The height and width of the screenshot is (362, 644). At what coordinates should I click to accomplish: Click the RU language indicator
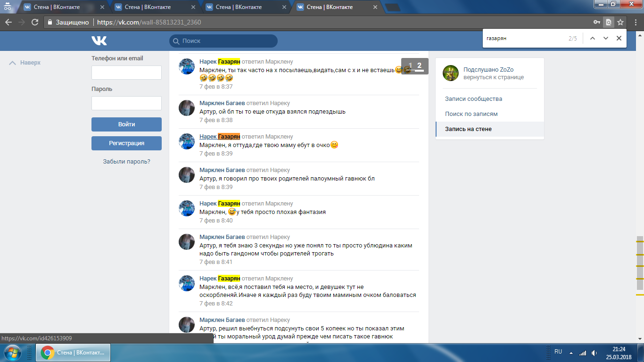tap(558, 352)
